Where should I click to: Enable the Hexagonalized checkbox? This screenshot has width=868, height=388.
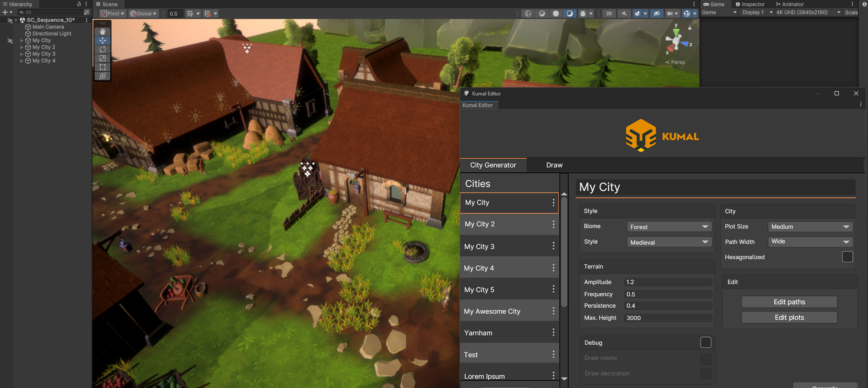[x=847, y=257]
